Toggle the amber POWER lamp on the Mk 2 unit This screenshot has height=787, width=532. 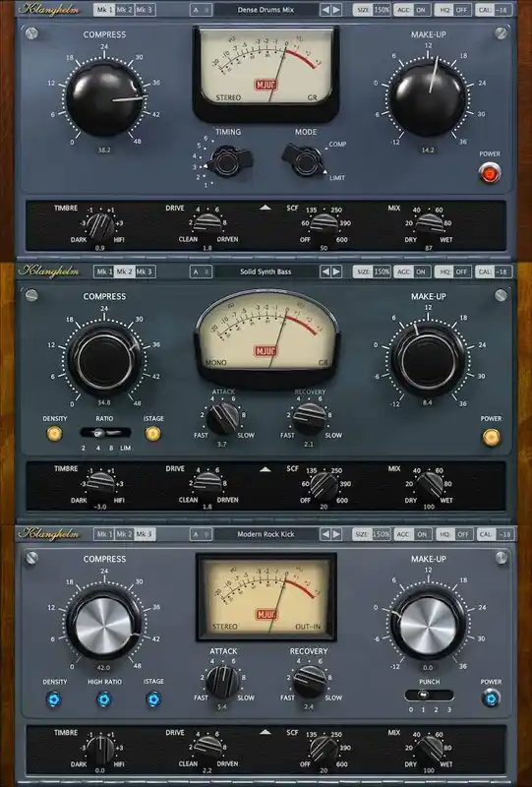pyautogui.click(x=491, y=437)
